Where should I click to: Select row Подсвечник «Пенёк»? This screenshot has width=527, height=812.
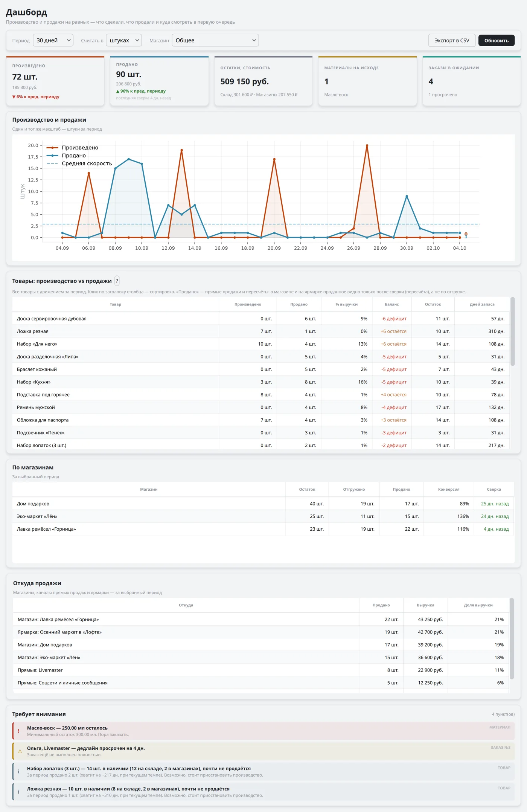pos(261,433)
